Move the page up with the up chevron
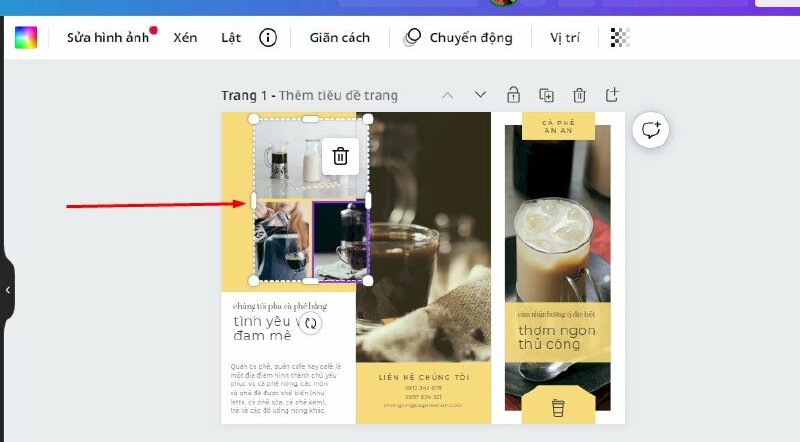The height and width of the screenshot is (442, 800). pyautogui.click(x=447, y=95)
